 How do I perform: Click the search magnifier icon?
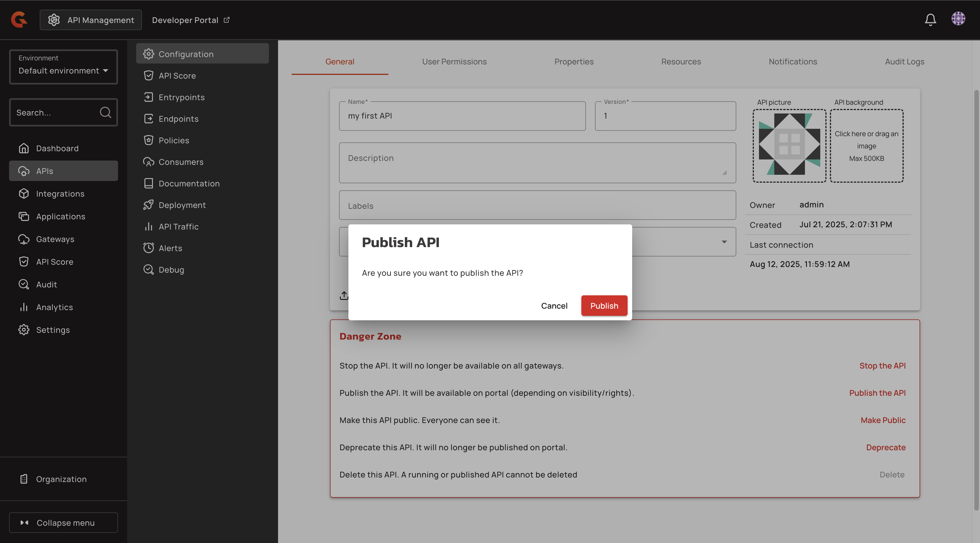click(105, 112)
